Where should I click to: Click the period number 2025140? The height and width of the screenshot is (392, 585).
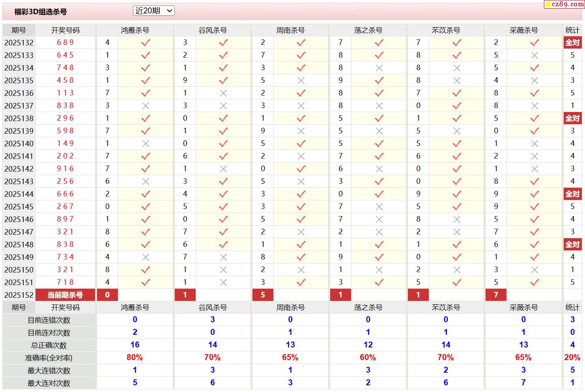pyautogui.click(x=19, y=144)
